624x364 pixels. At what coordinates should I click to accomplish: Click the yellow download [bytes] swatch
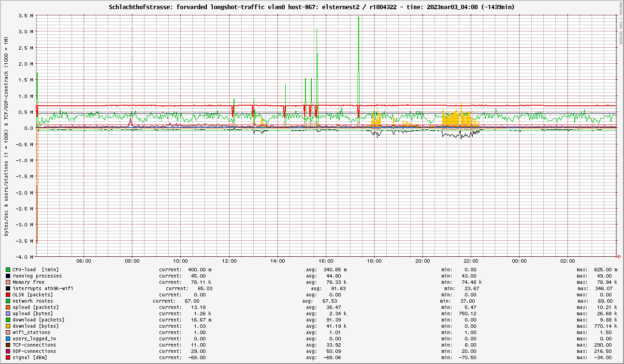pyautogui.click(x=8, y=326)
